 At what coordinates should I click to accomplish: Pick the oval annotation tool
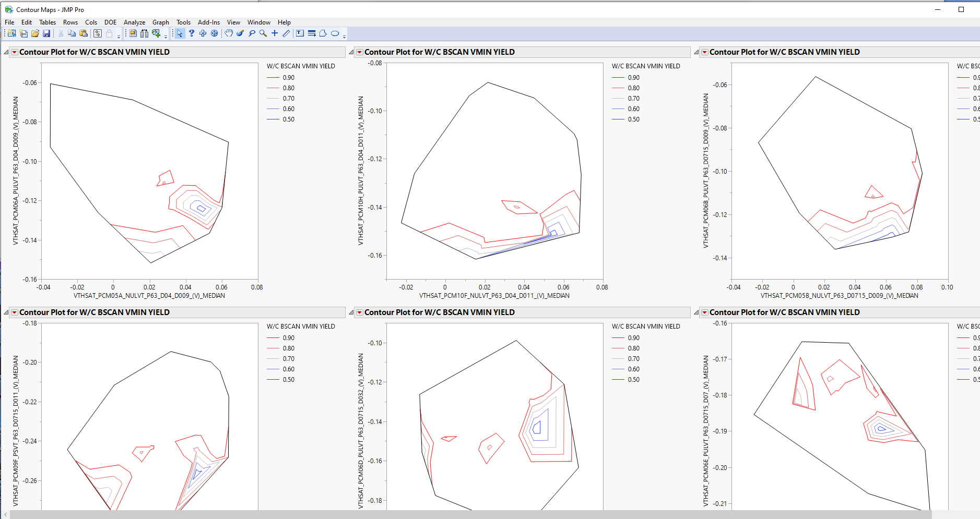pos(335,33)
